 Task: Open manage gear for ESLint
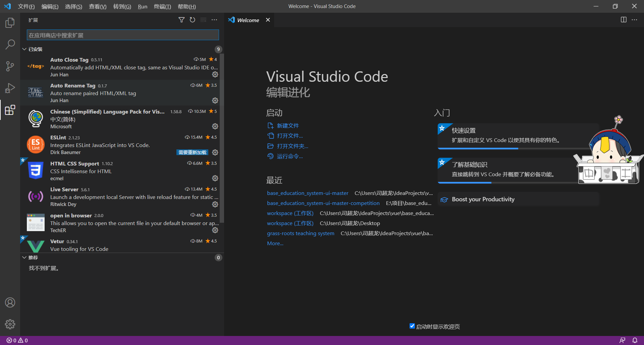(x=215, y=152)
